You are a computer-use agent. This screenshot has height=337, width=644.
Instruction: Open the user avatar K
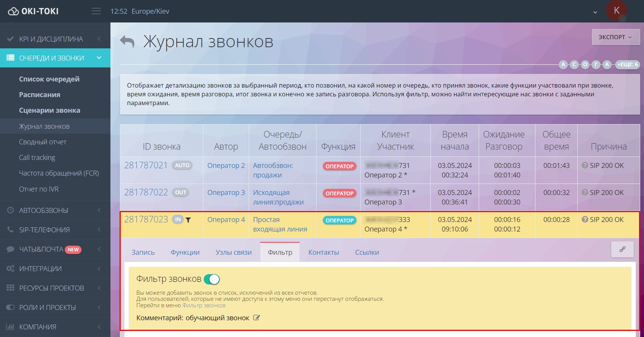click(617, 11)
